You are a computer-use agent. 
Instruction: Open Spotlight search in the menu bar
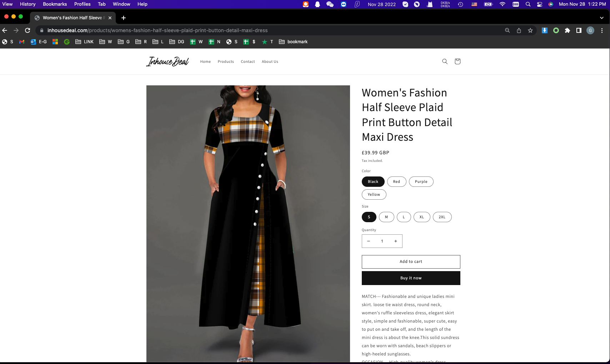click(528, 4)
